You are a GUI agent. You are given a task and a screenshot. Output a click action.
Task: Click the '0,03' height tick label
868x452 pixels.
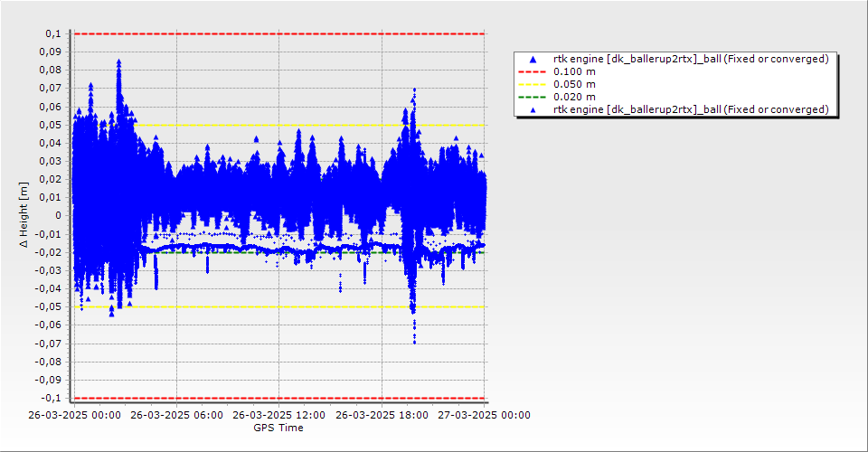[x=51, y=162]
